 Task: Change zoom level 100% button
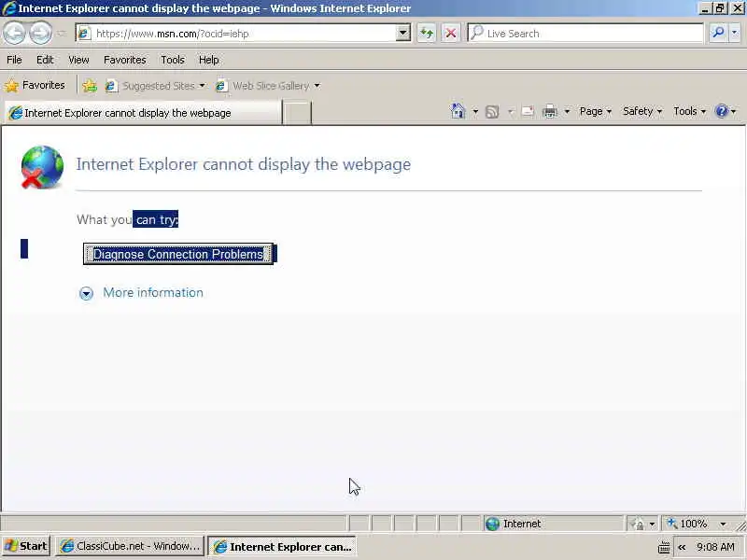click(x=687, y=524)
